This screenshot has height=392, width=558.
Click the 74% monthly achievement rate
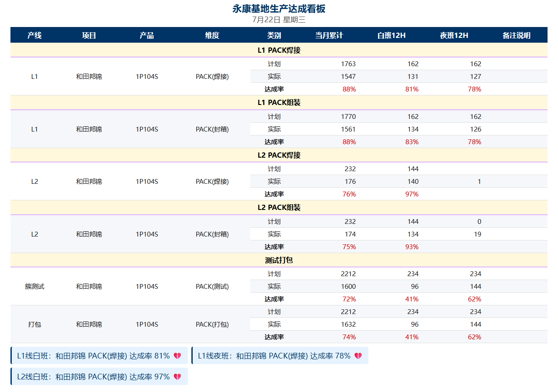349,337
